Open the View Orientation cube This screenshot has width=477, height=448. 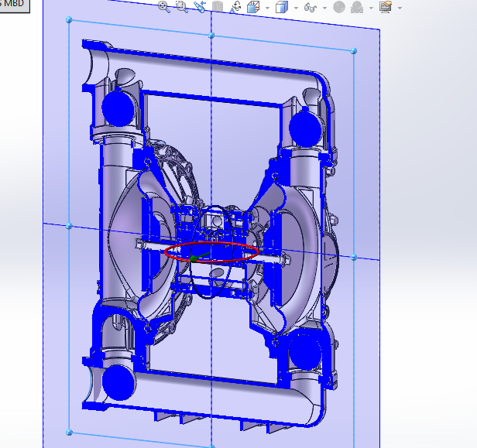pos(253,7)
